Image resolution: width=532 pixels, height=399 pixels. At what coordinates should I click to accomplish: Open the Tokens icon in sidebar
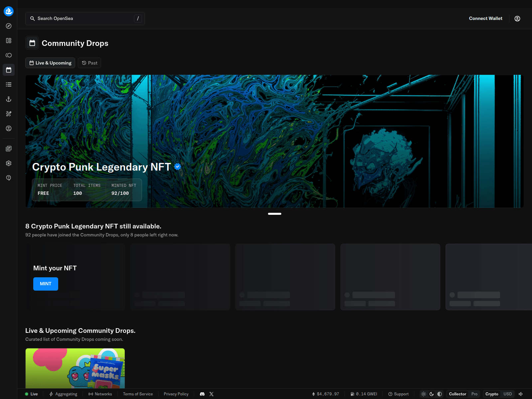coord(9,55)
